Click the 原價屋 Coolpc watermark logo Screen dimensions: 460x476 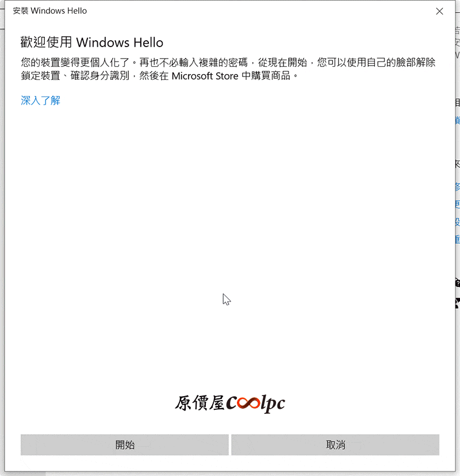230,404
